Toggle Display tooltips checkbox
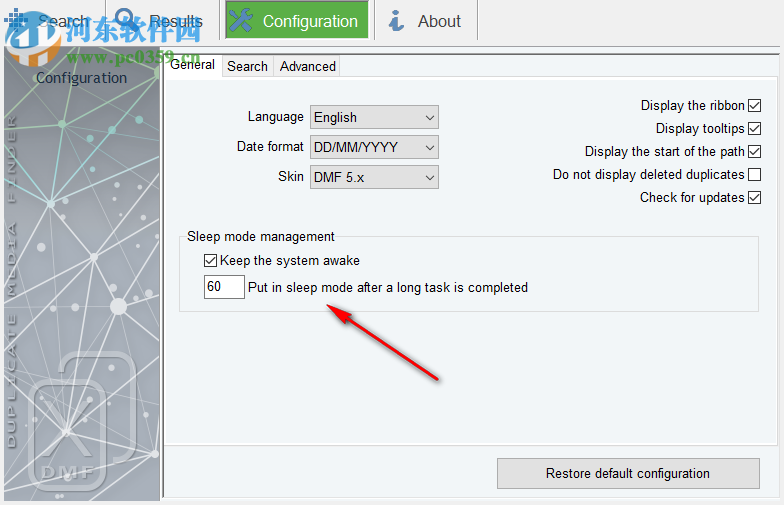This screenshot has height=505, width=784. pos(754,128)
